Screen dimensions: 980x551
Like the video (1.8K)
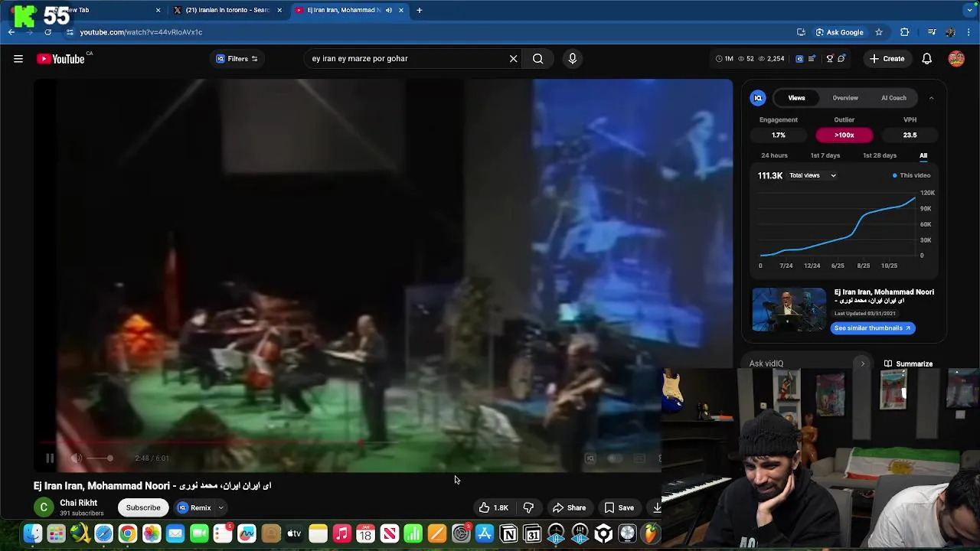[494, 507]
